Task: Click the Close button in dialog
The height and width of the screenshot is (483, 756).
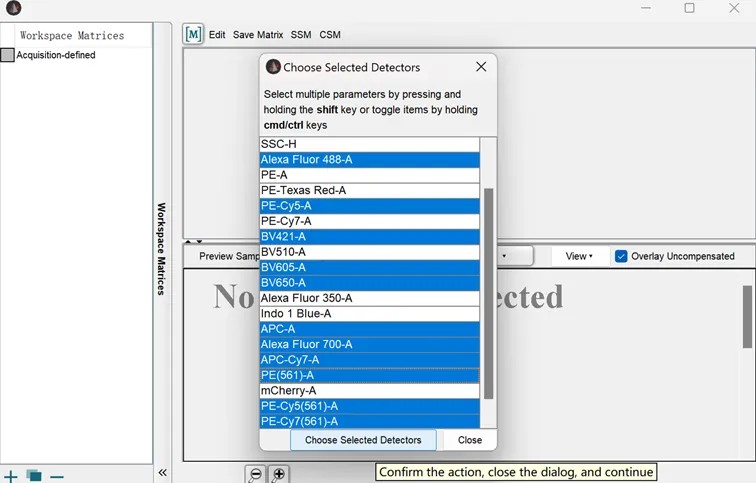Action: [469, 440]
